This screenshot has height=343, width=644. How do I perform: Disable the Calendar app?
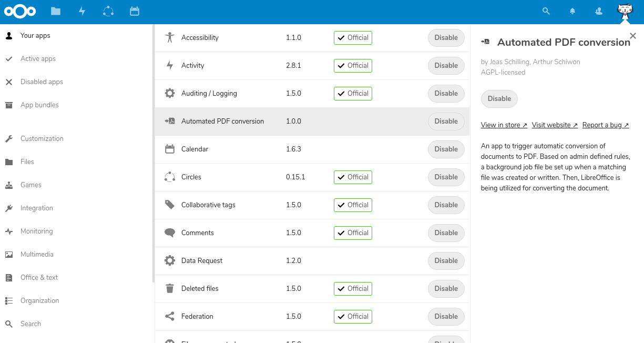click(446, 149)
